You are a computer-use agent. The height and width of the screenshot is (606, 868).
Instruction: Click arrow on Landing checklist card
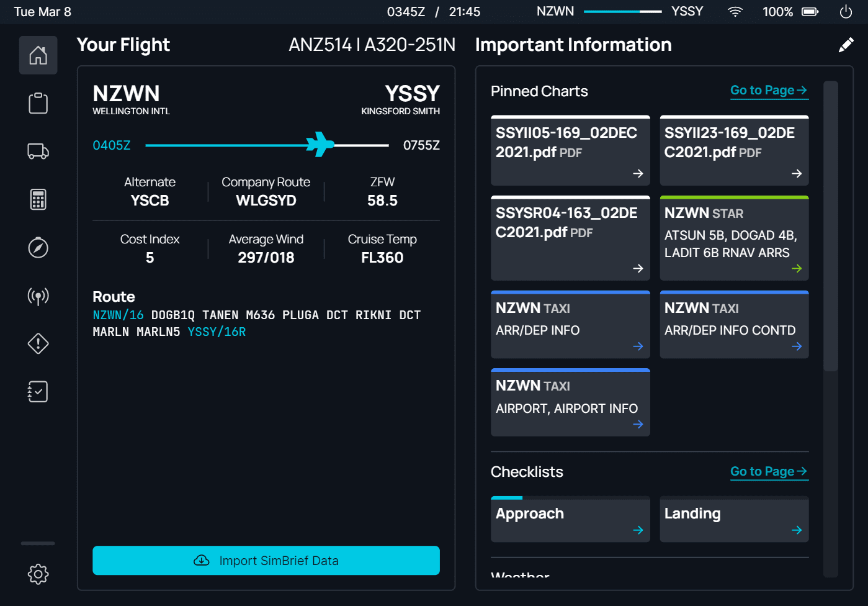797,530
